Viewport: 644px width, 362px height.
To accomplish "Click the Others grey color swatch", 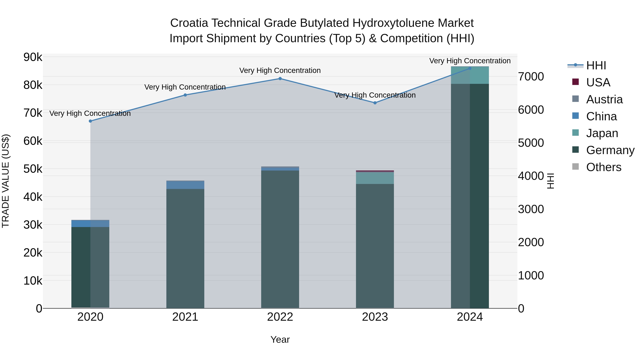I will click(575, 166).
